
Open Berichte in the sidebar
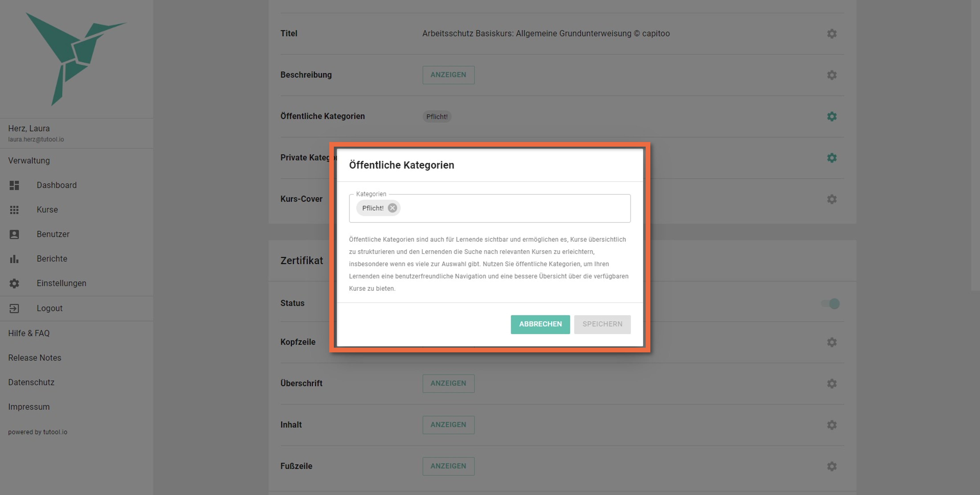click(52, 259)
